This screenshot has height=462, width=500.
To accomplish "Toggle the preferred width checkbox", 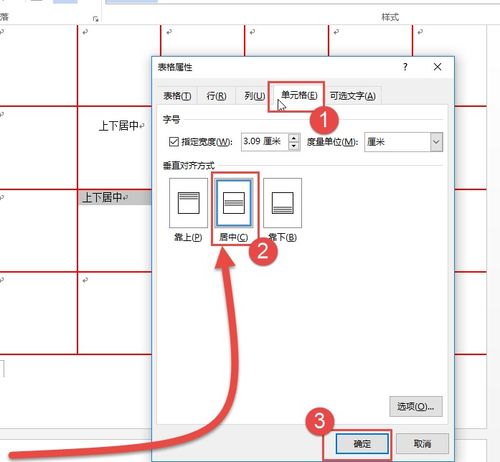I will point(174,142).
